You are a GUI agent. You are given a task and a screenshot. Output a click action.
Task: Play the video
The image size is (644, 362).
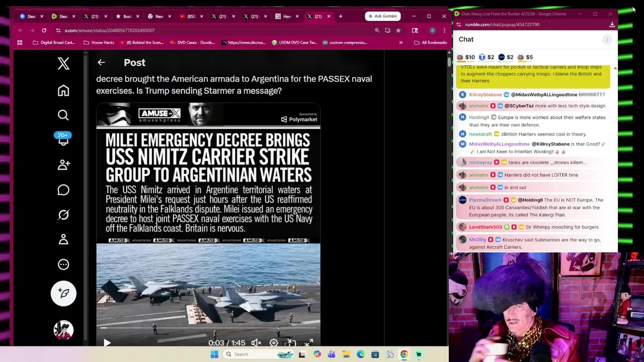pyautogui.click(x=107, y=343)
